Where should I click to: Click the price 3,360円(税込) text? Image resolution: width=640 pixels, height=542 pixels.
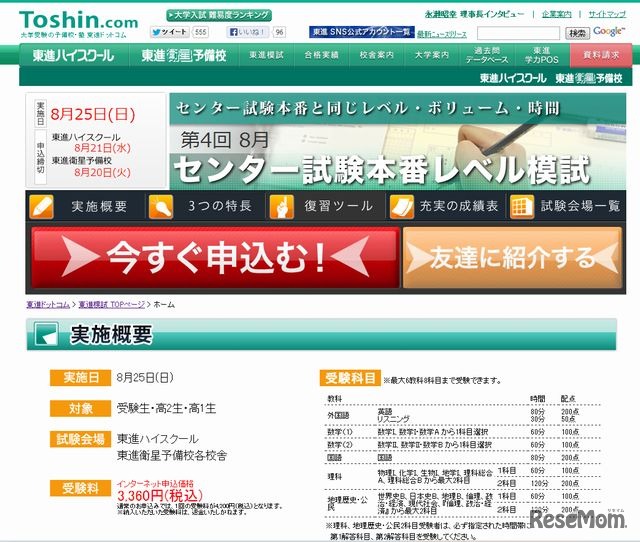click(x=160, y=496)
